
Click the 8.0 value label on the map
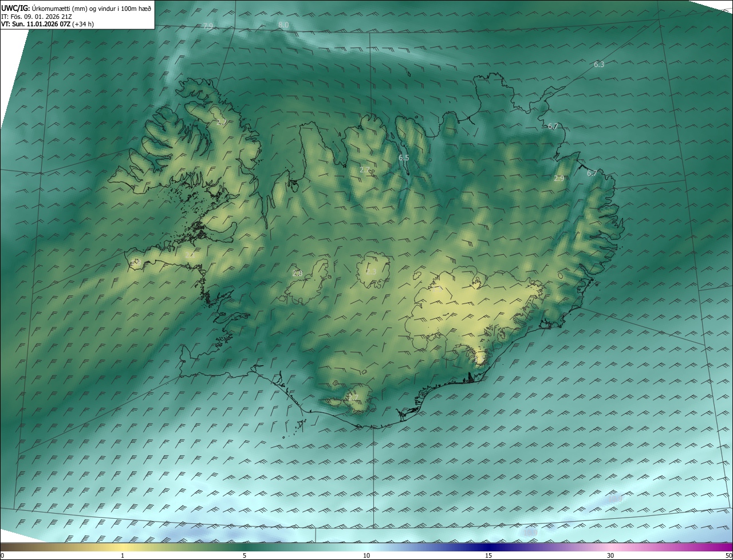[x=283, y=25]
